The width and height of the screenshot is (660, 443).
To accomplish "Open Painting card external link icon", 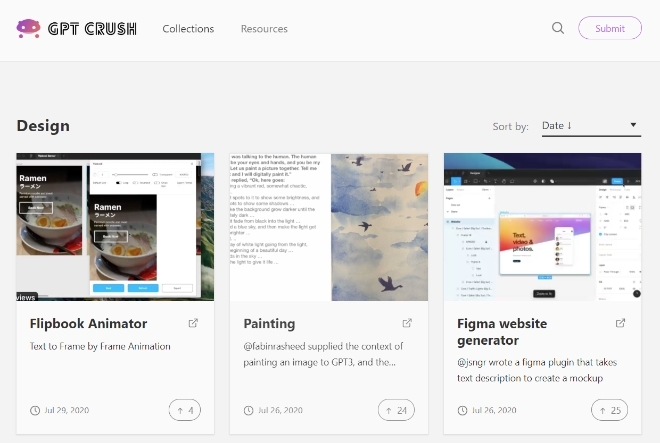I will [x=407, y=323].
